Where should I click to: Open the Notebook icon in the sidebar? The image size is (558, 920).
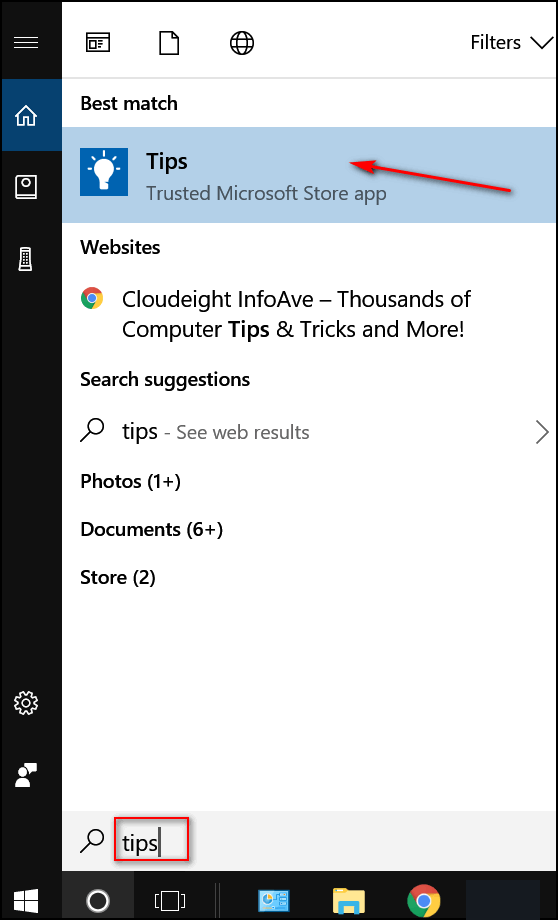pos(26,187)
